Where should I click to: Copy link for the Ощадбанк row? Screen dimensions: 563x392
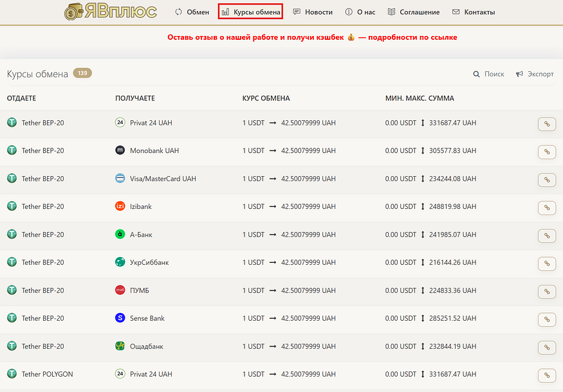click(x=547, y=348)
